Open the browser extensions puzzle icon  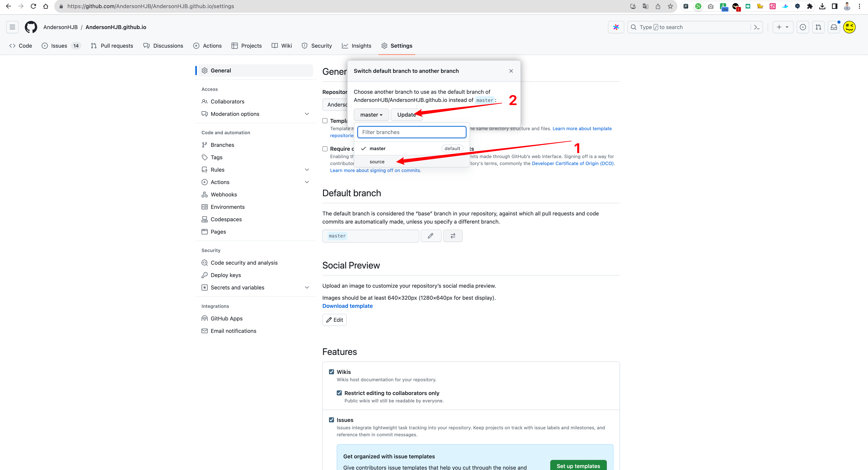tap(810, 6)
